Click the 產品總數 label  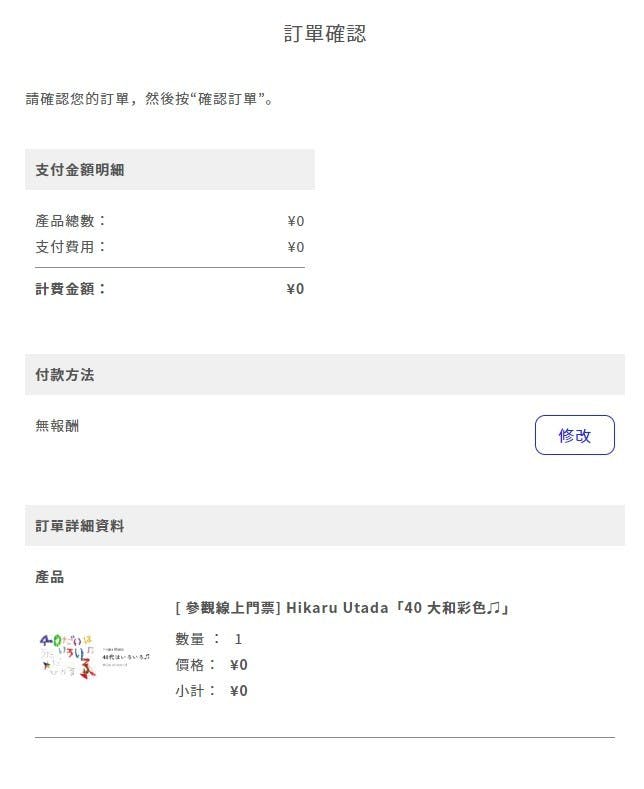coord(71,221)
